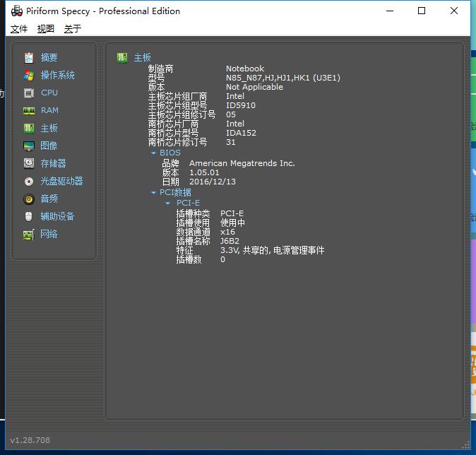Select 主板 in the sidebar

[x=49, y=128]
